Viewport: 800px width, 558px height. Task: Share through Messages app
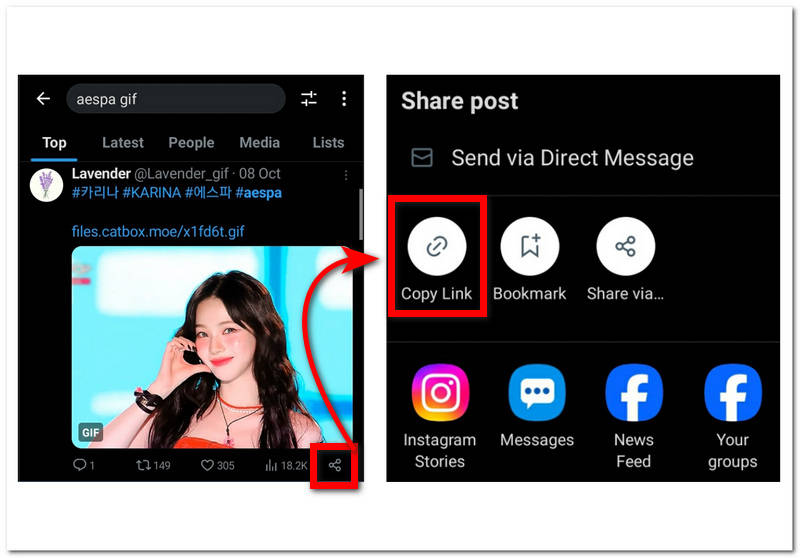click(537, 393)
